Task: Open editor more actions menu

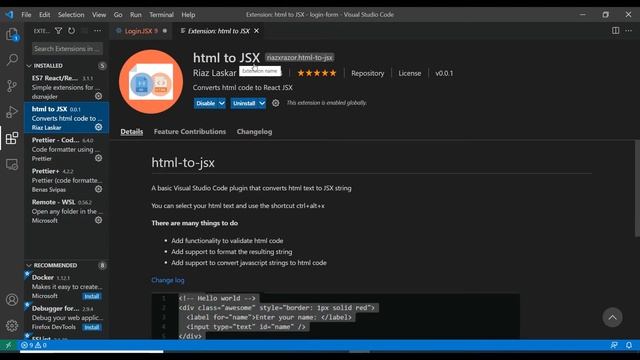Action: tap(629, 31)
